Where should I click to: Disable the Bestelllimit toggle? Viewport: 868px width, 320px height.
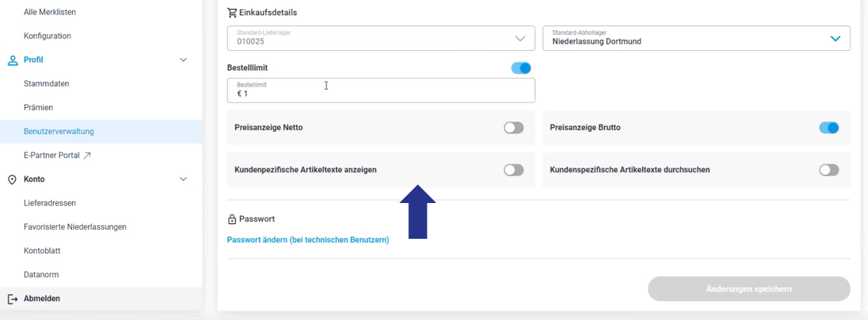pyautogui.click(x=522, y=68)
